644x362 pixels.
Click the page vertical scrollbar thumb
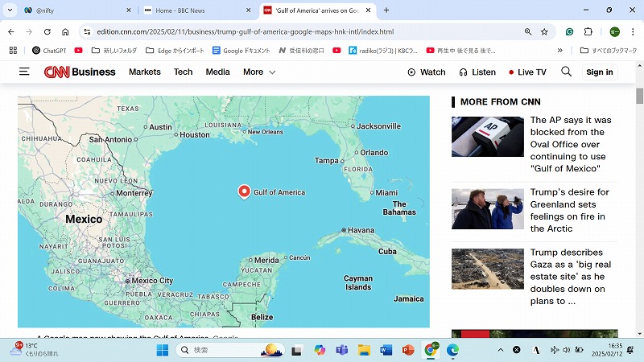tap(639, 96)
